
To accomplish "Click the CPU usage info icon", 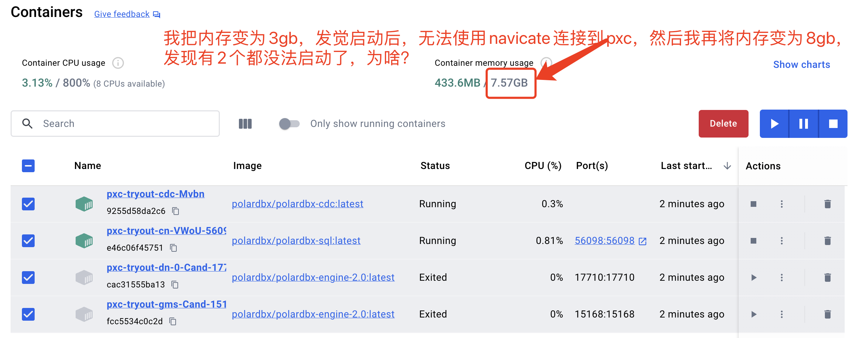I will tap(118, 63).
